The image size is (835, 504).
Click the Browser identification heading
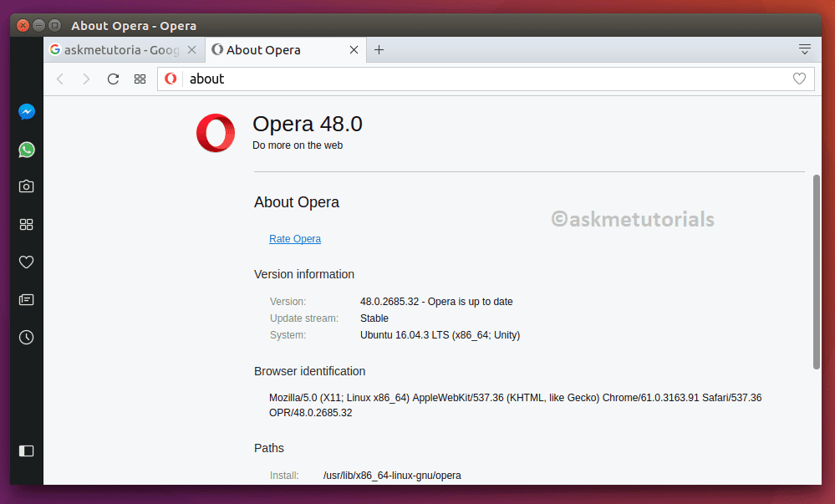pos(309,371)
